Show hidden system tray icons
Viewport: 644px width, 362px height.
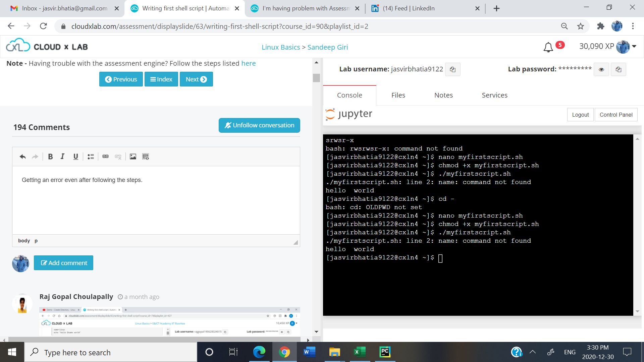point(532,352)
